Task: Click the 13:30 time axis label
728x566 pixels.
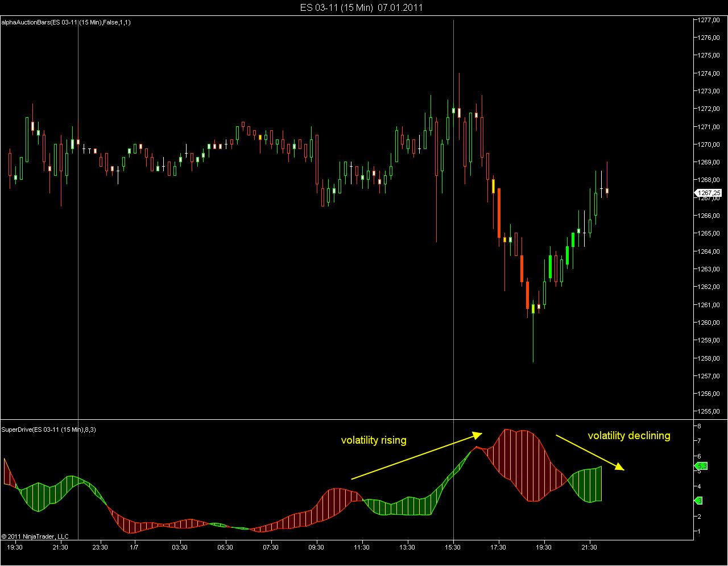Action: (407, 547)
